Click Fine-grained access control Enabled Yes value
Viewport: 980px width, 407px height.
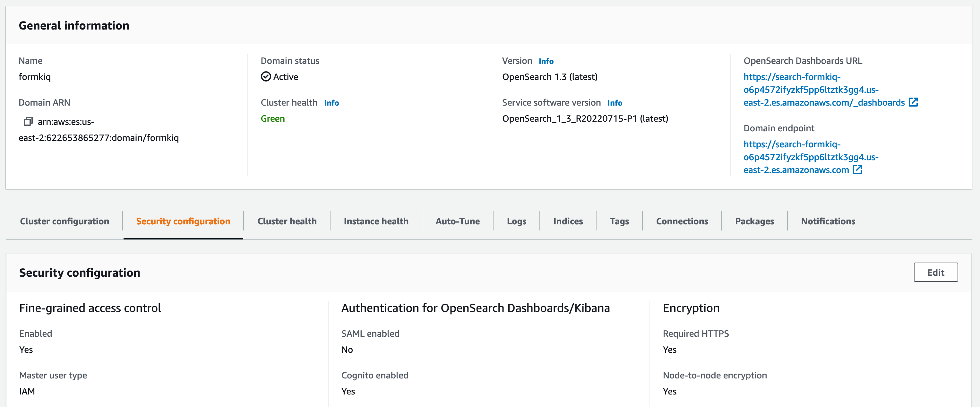point(26,350)
